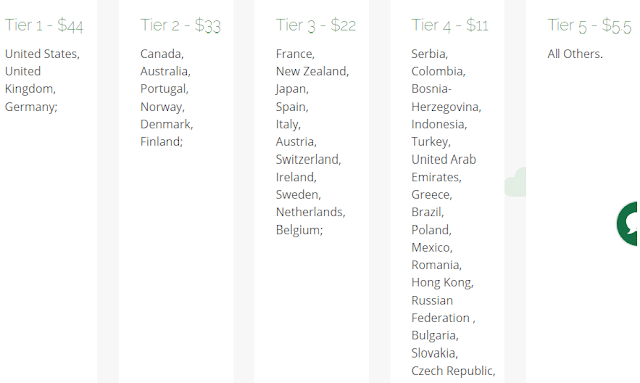640x383 pixels.
Task: Select the Tier 5 - $5.5 heading
Action: pyautogui.click(x=589, y=25)
